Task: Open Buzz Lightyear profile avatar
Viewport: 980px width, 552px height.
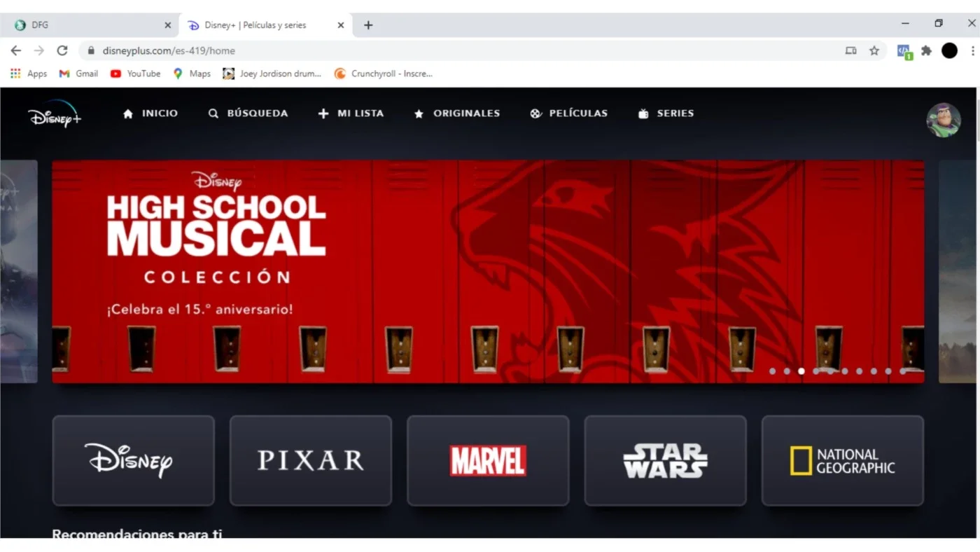Action: [943, 120]
